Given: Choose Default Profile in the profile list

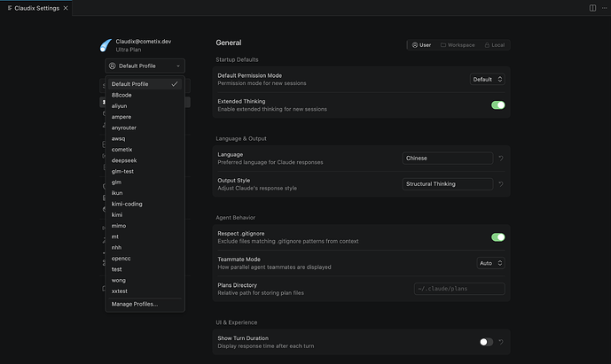Looking at the screenshot, I should tap(145, 84).
